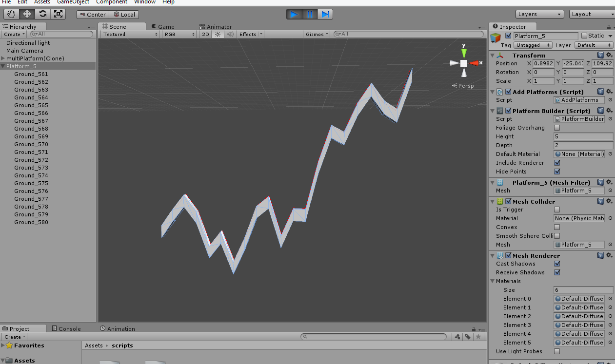This screenshot has width=615, height=364.
Task: Switch to the Console tab
Action: pyautogui.click(x=66, y=329)
